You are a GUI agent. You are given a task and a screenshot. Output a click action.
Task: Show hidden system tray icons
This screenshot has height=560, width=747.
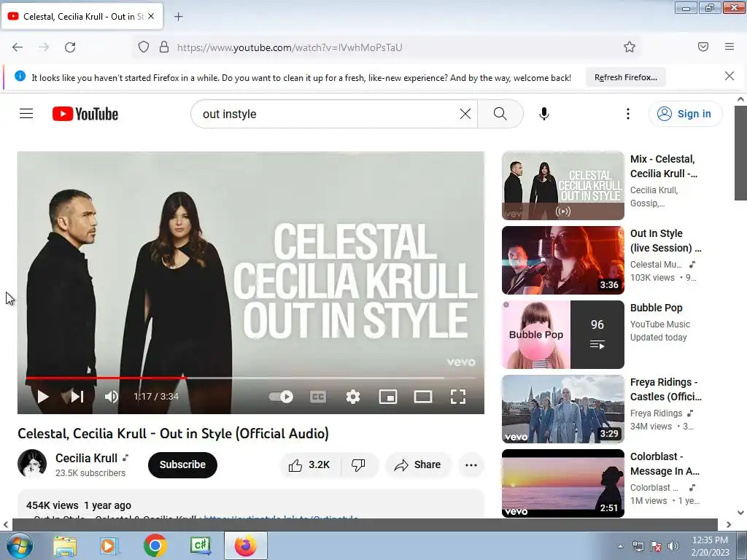coord(620,546)
